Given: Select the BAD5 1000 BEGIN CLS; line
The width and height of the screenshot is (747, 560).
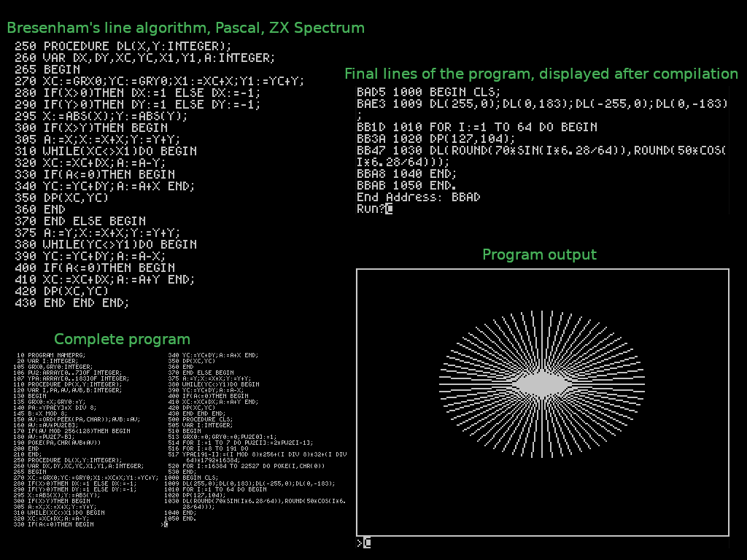Looking at the screenshot, I should tap(428, 92).
